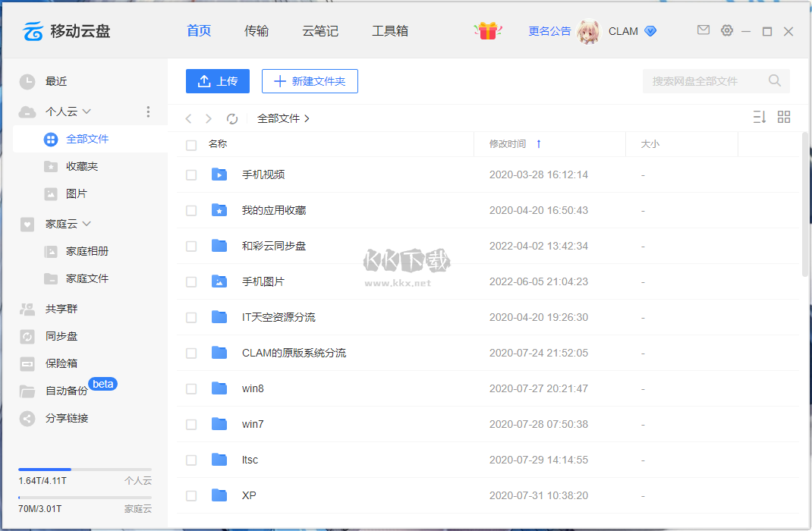The image size is (812, 531).
Task: Open the mail messages icon
Action: tap(703, 30)
